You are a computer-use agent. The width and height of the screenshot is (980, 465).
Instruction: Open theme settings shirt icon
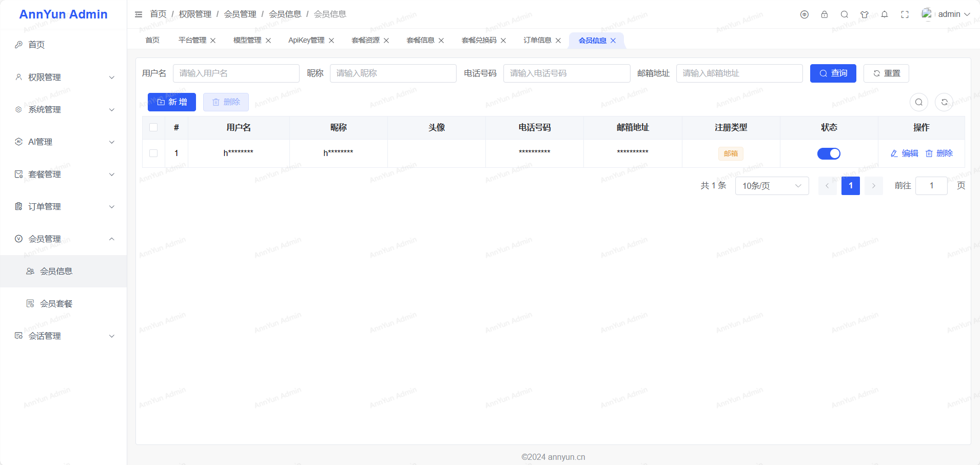click(x=865, y=14)
